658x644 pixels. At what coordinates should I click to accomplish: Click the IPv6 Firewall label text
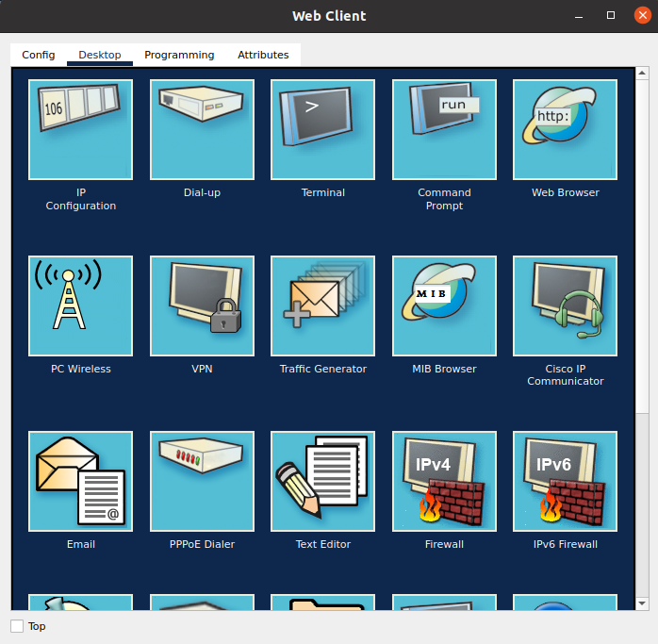click(x=565, y=544)
